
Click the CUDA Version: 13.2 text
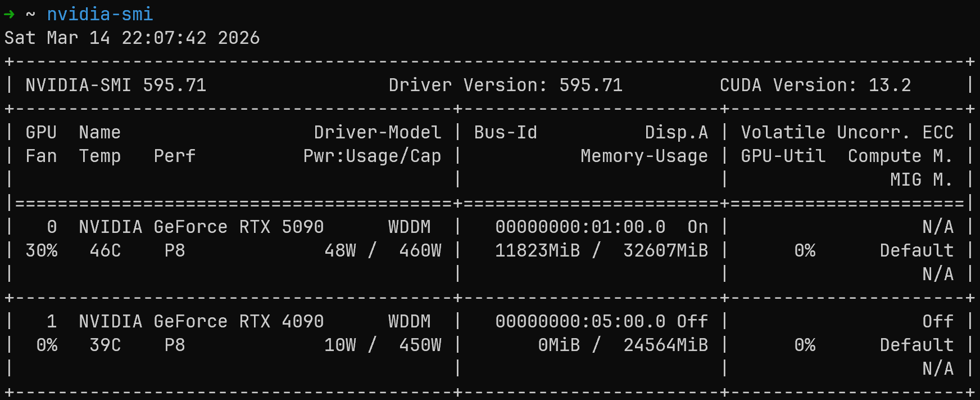[x=815, y=85]
